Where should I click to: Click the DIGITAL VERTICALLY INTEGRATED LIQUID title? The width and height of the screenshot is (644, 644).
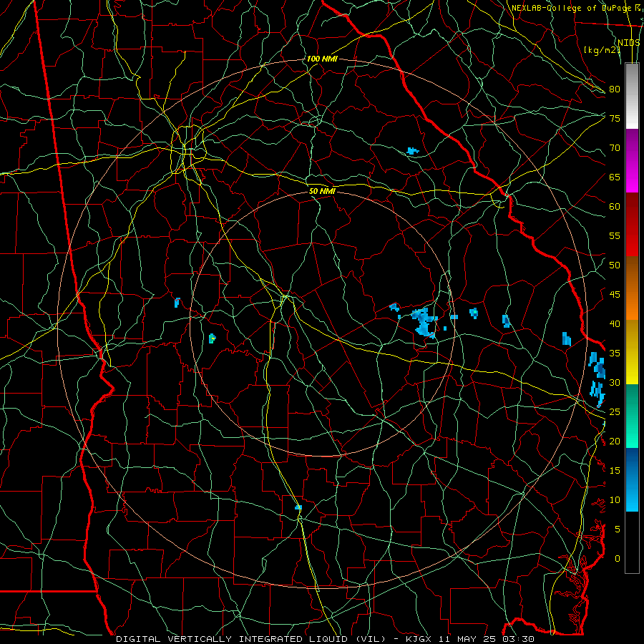click(x=250, y=639)
